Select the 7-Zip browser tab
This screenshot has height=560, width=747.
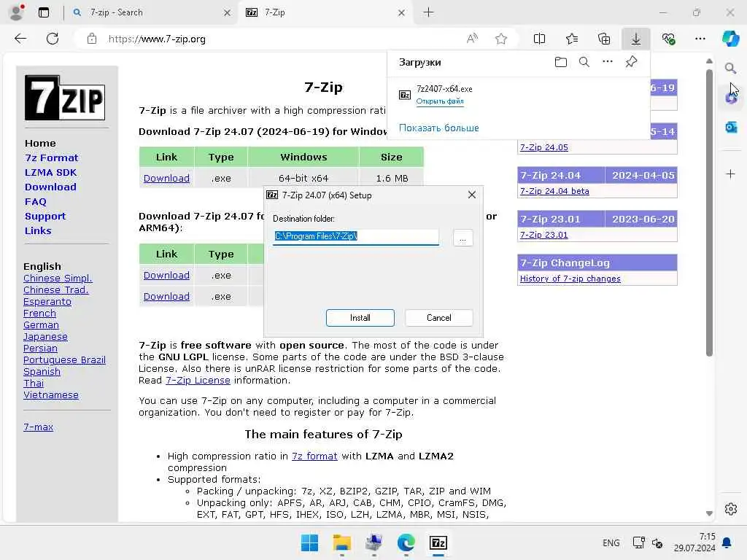pos(326,12)
